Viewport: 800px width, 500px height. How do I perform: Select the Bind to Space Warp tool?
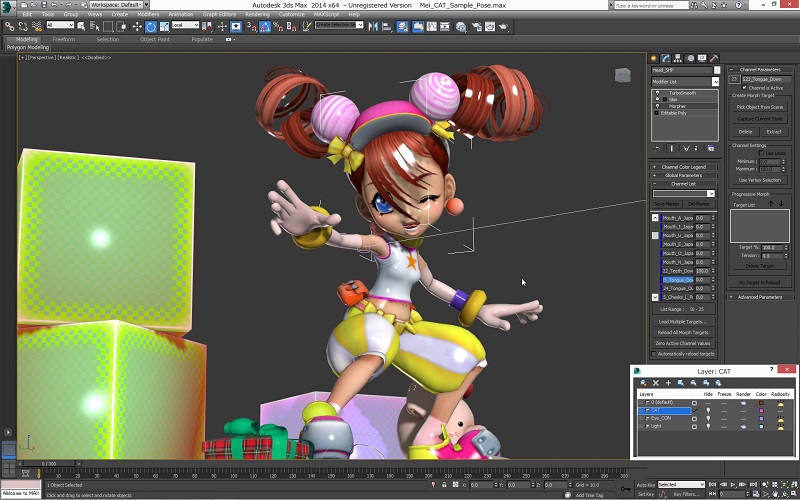click(x=37, y=26)
